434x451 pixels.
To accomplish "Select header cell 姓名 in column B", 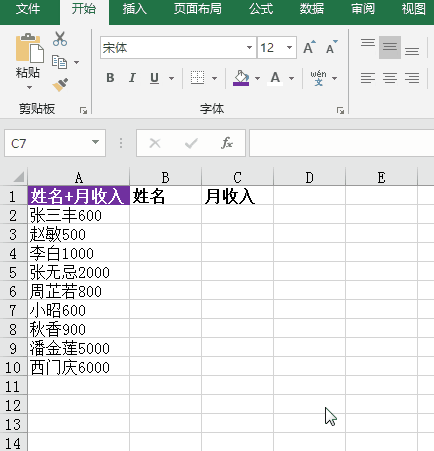I will tap(165, 196).
